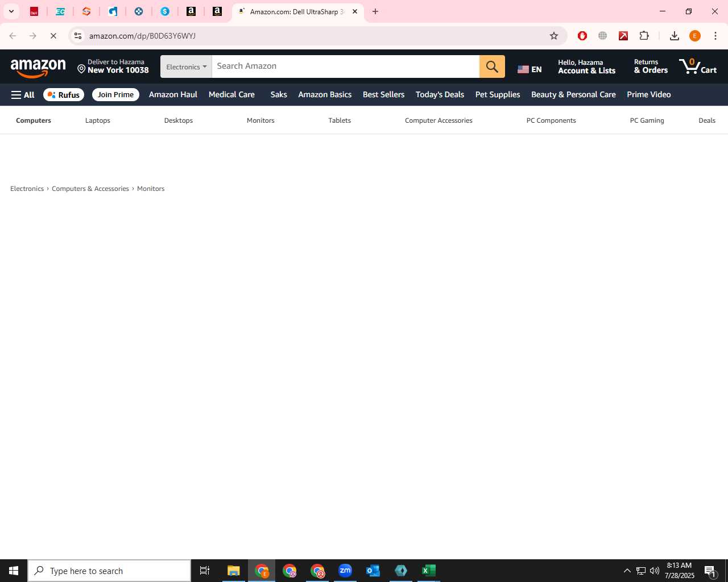Open the Account & Lists menu

click(587, 66)
